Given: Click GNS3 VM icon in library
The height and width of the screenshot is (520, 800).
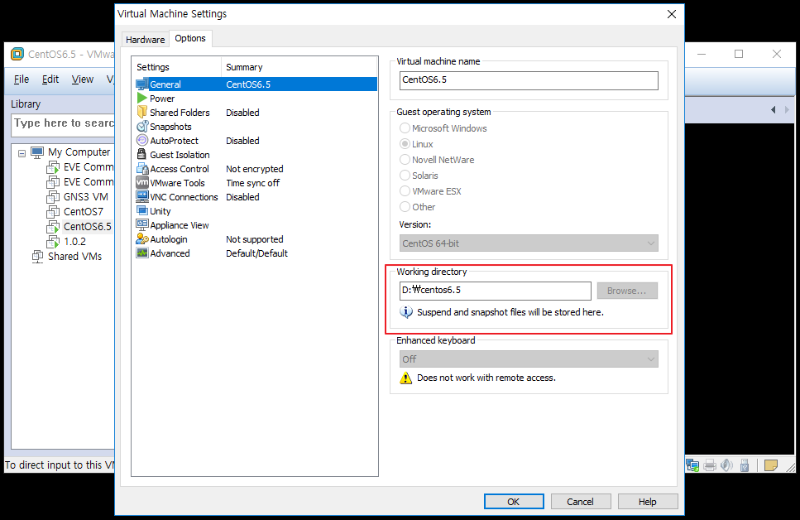Looking at the screenshot, I should (x=53, y=196).
